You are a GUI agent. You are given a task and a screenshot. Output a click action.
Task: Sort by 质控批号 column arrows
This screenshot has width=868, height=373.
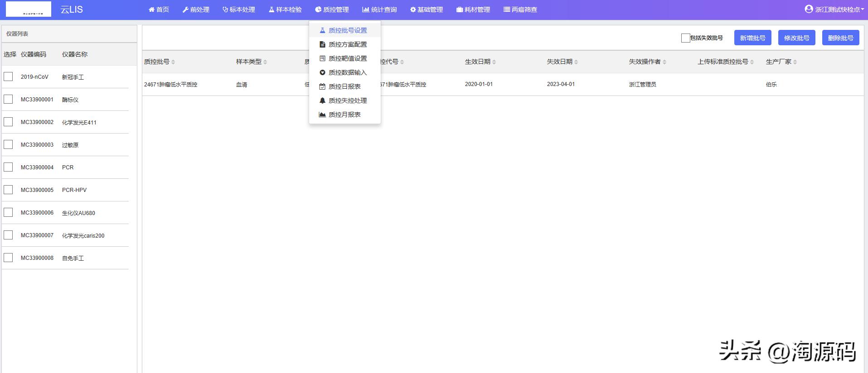tap(173, 62)
